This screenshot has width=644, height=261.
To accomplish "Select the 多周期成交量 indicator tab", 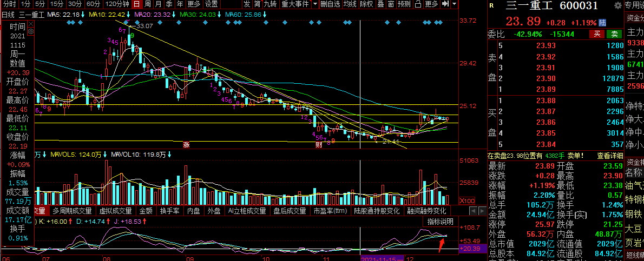I will [72, 211].
